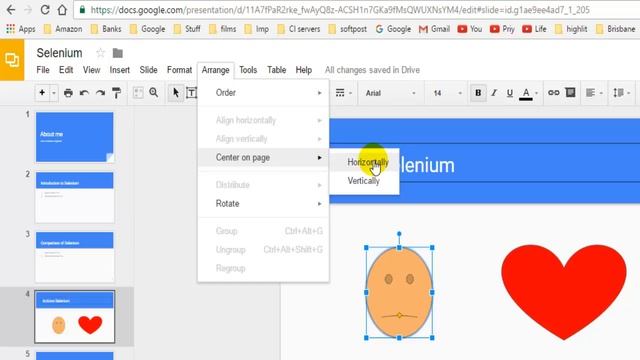Click the Google Slides logo icon

(x=12, y=60)
